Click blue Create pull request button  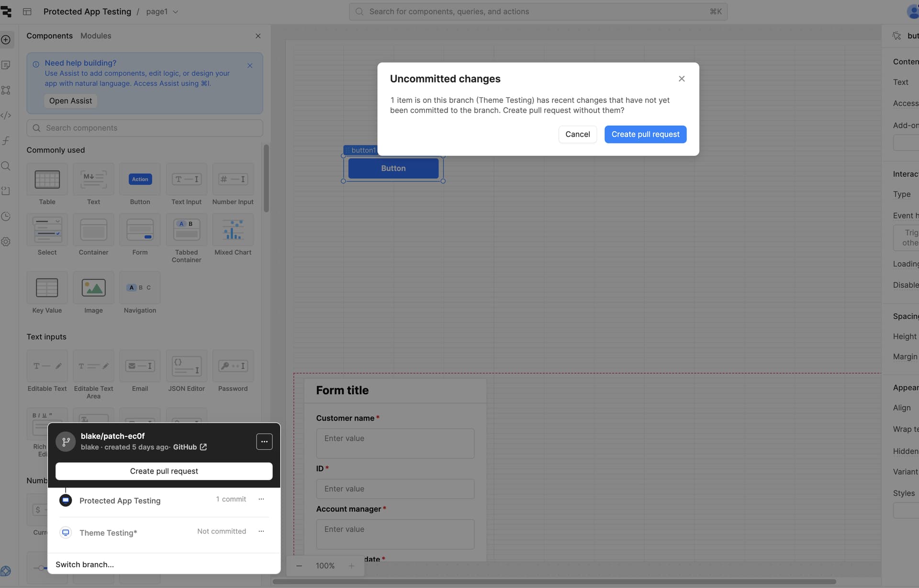(x=645, y=134)
